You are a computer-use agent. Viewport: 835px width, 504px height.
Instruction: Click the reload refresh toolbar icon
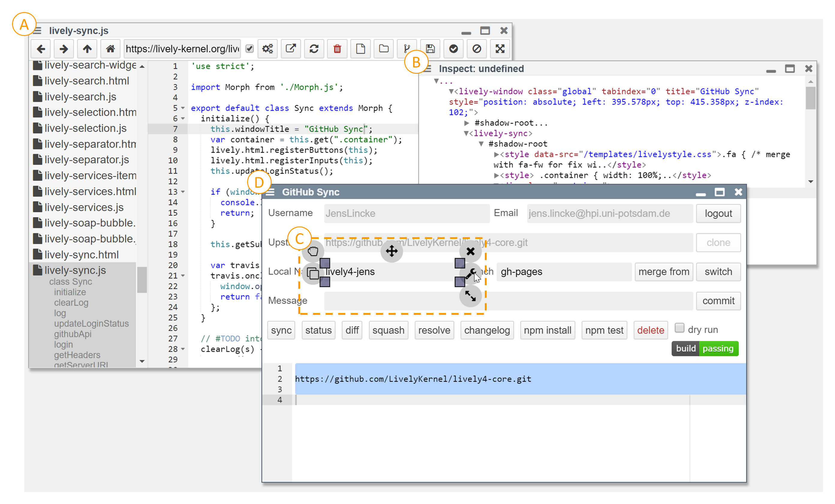pyautogui.click(x=314, y=49)
